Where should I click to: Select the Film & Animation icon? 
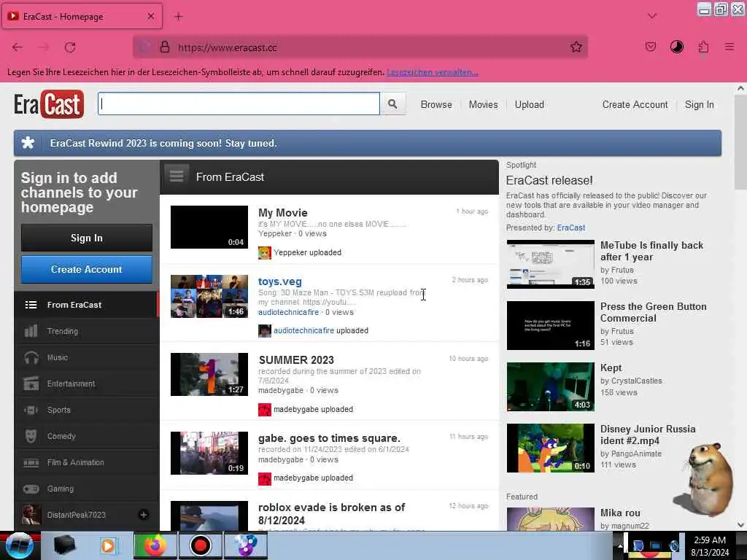click(31, 462)
